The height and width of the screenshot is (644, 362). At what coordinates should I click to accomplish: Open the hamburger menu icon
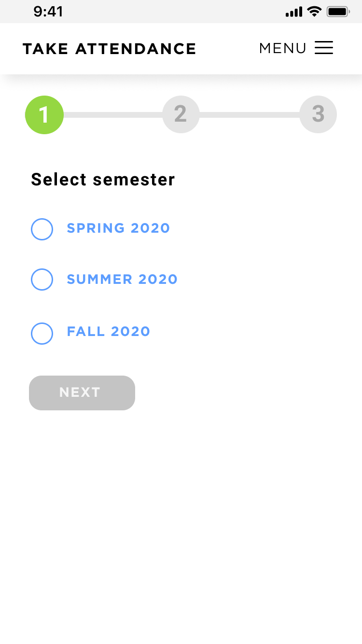tap(324, 48)
